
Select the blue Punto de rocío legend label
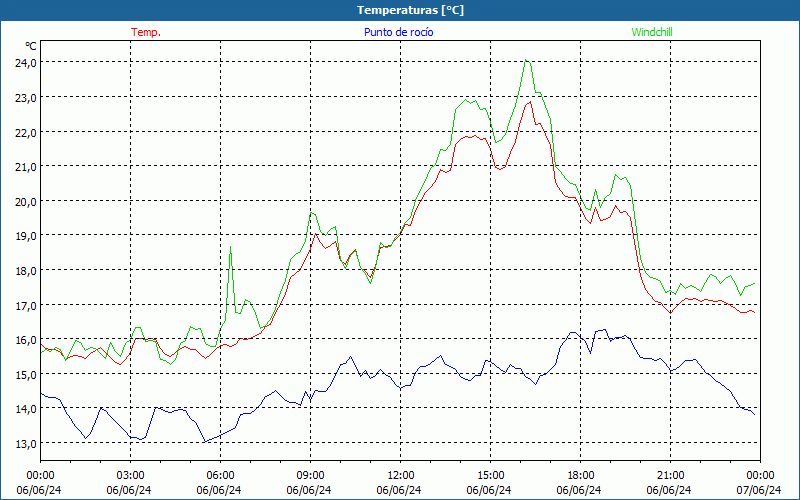pos(398,32)
